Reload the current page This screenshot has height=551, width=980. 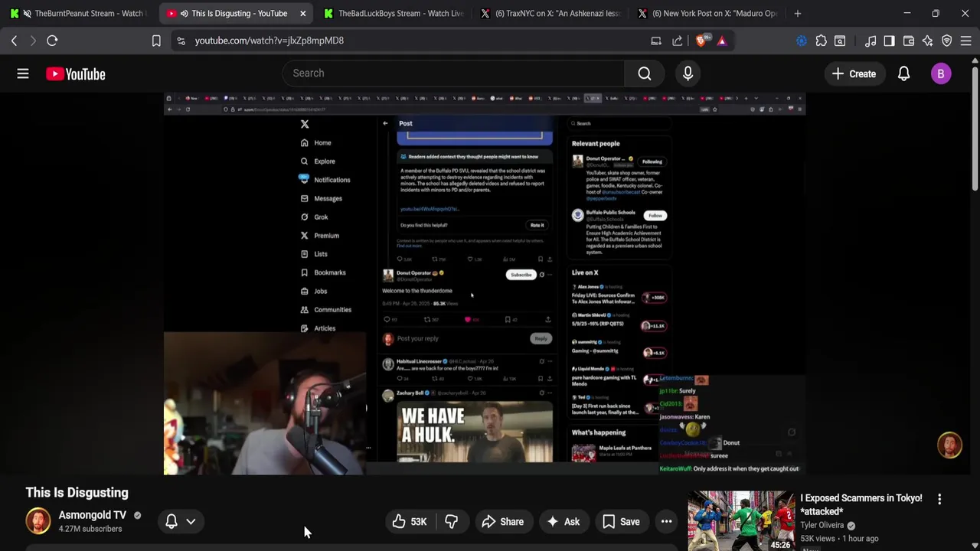click(x=52, y=41)
